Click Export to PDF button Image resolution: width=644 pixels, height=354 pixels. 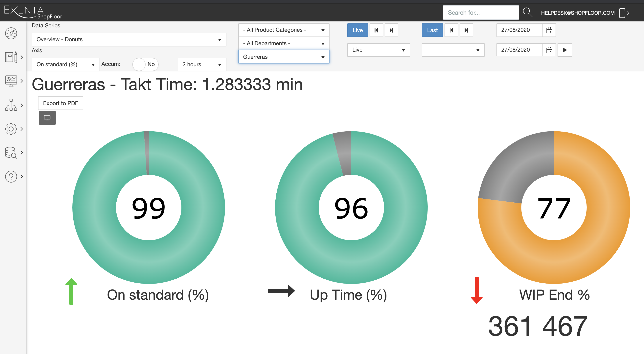[60, 103]
